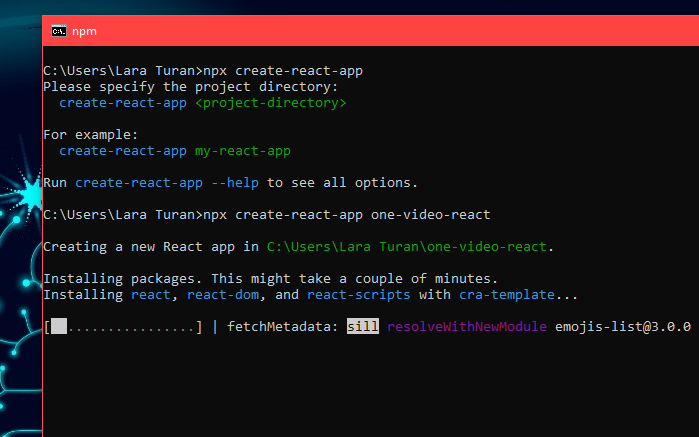Click the 'For example:' line

coord(91,135)
